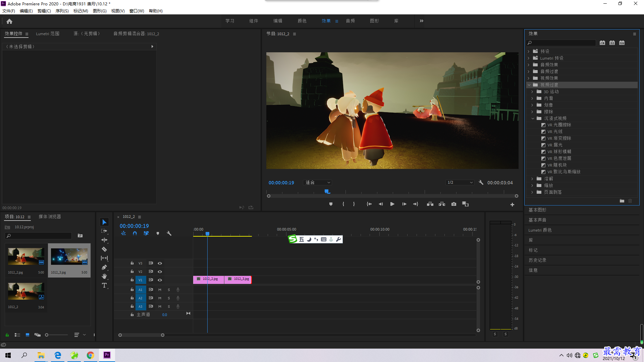Mark In point in program monitor
644x362 pixels.
343,204
